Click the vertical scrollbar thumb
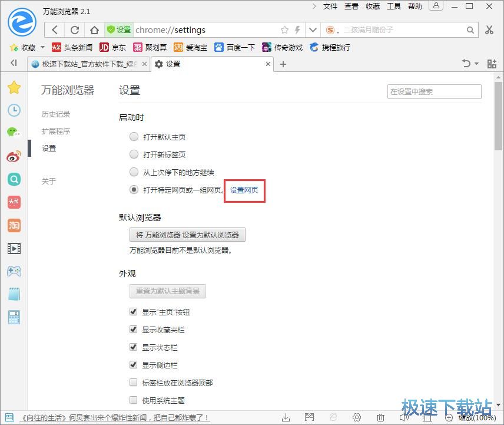 pos(498,116)
